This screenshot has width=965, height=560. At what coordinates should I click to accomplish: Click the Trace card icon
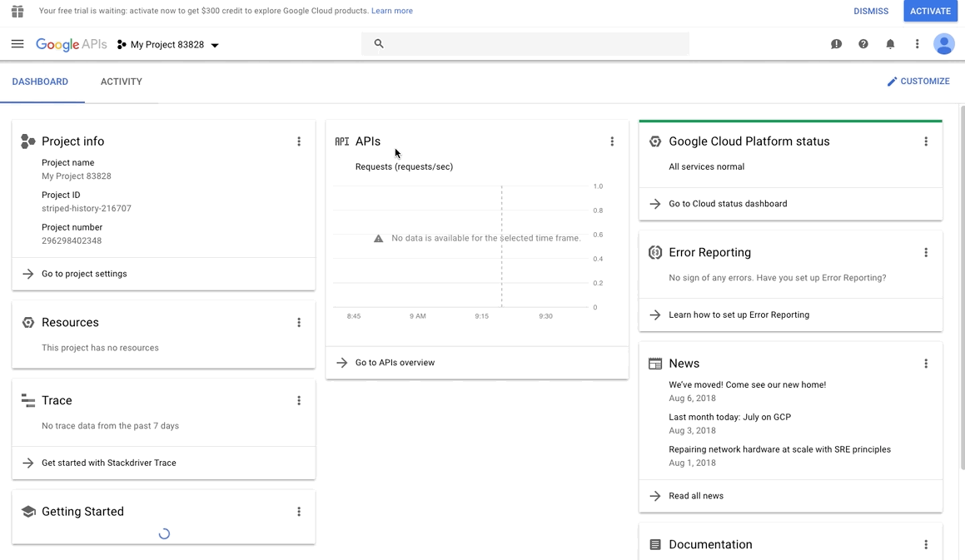click(x=28, y=400)
